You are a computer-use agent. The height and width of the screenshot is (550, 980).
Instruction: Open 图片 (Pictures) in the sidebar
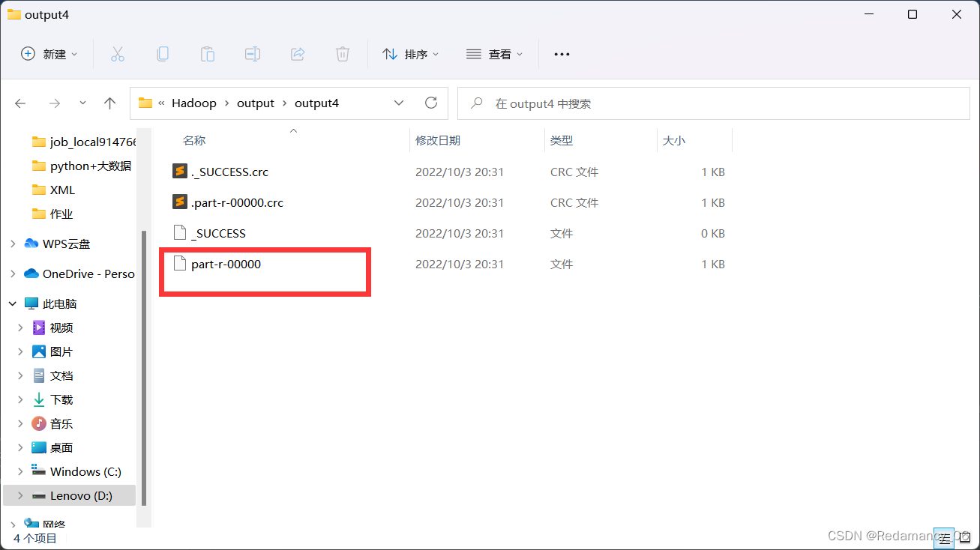coord(52,351)
